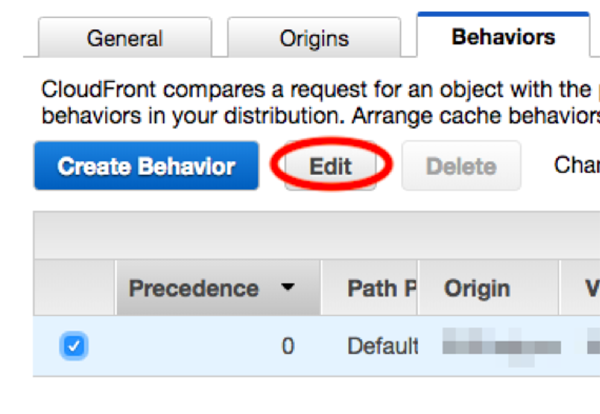Click the Origin column header
The width and height of the screenshot is (600, 414).
477,288
